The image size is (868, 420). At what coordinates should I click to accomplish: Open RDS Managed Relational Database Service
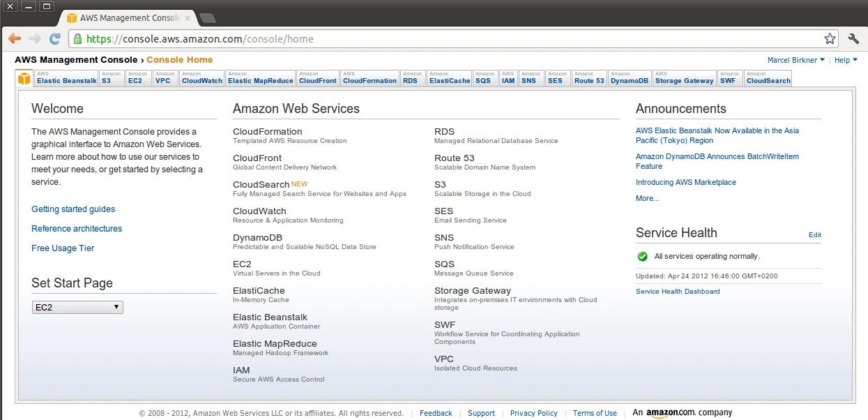pyautogui.click(x=444, y=132)
